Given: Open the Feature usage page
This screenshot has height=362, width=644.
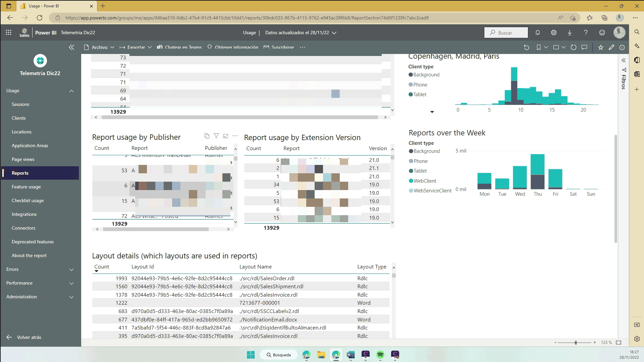Looking at the screenshot, I should tap(26, 187).
